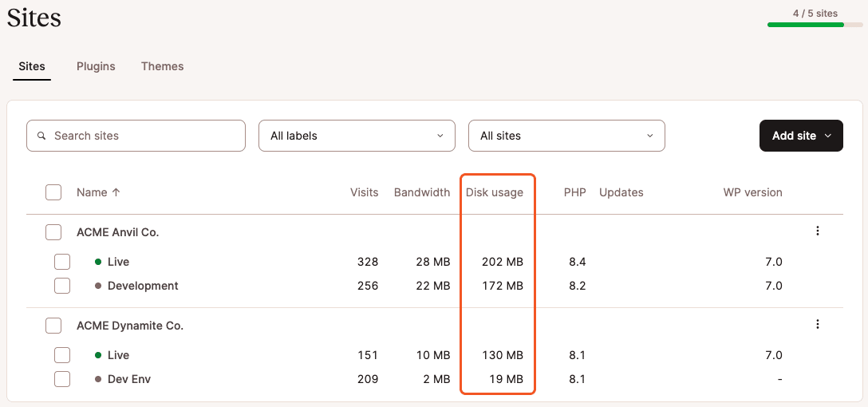This screenshot has height=407, width=868.
Task: Click the 130 MB disk usage value
Action: pyautogui.click(x=503, y=354)
